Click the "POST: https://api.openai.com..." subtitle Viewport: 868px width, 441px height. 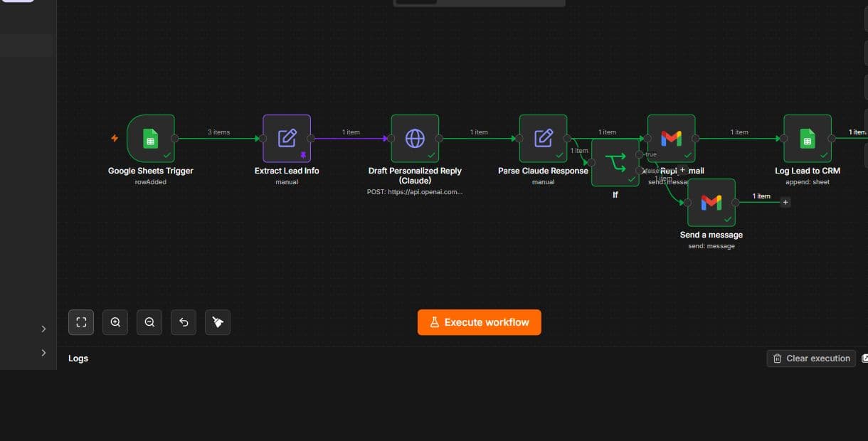click(x=415, y=192)
